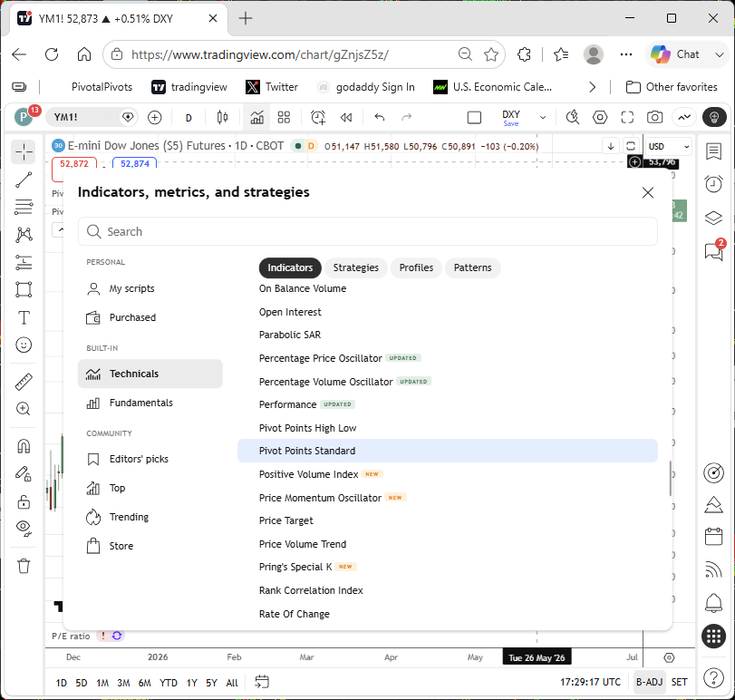The image size is (735, 700).
Task: Open chart settings hexagon icon
Action: point(600,117)
